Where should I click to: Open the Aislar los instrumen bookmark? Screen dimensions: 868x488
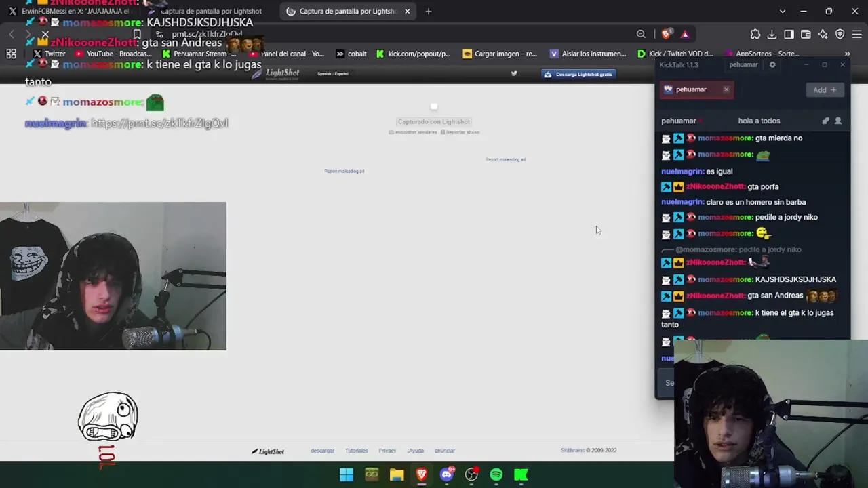coord(588,54)
